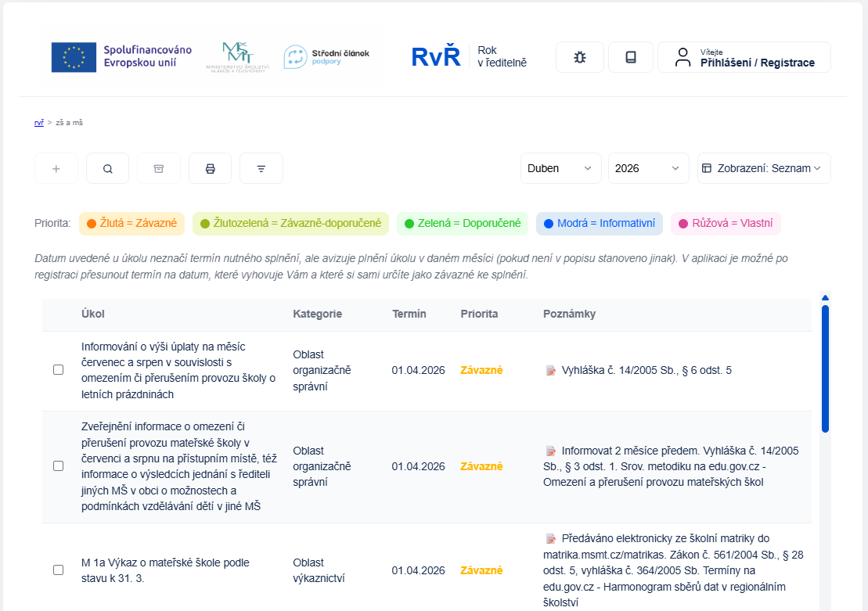Click the bug report icon button

579,57
